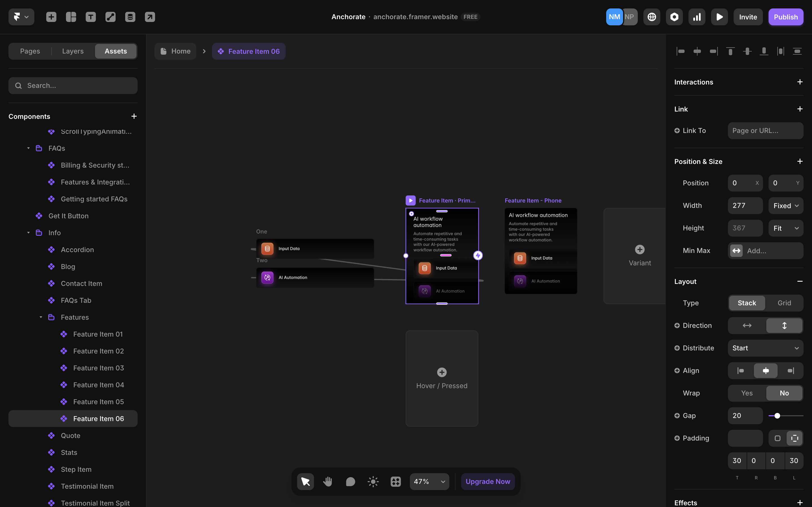Open the Width Fixed dropdown
Viewport: 812px width, 507px height.
(x=785, y=206)
